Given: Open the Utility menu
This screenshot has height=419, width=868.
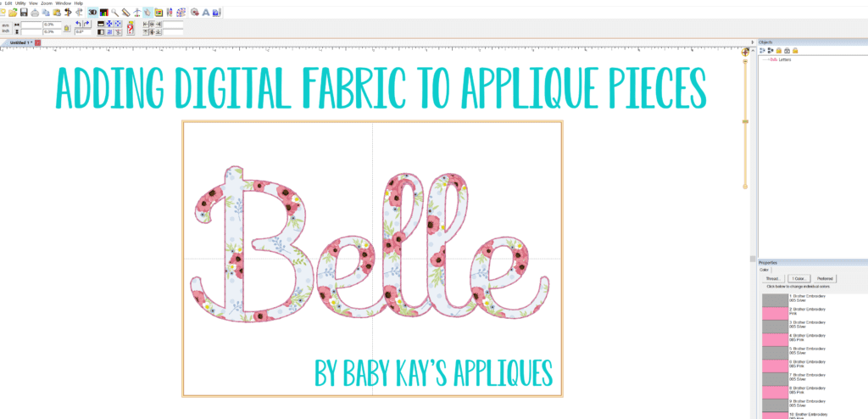Looking at the screenshot, I should click(20, 3).
